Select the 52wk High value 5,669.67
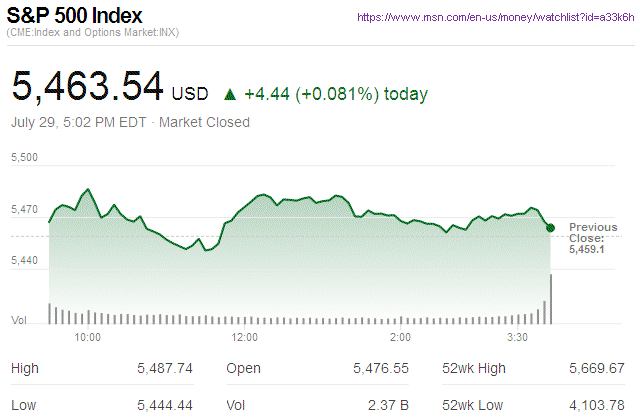This screenshot has width=640, height=420. coord(596,369)
